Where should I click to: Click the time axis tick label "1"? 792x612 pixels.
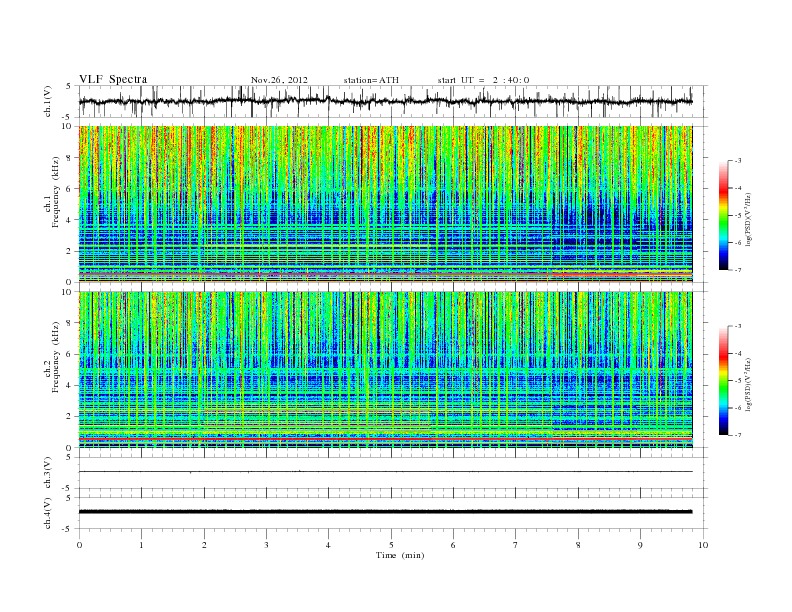click(x=141, y=545)
